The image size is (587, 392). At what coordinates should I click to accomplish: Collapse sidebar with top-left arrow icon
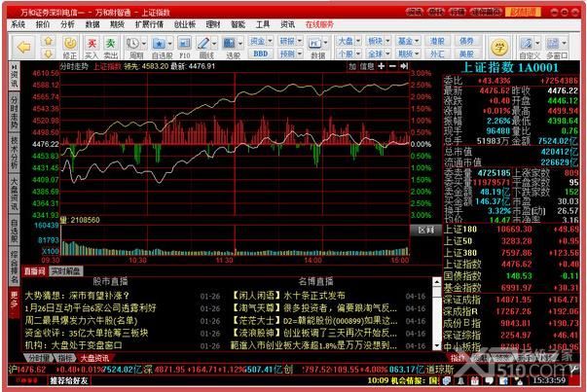tap(14, 66)
